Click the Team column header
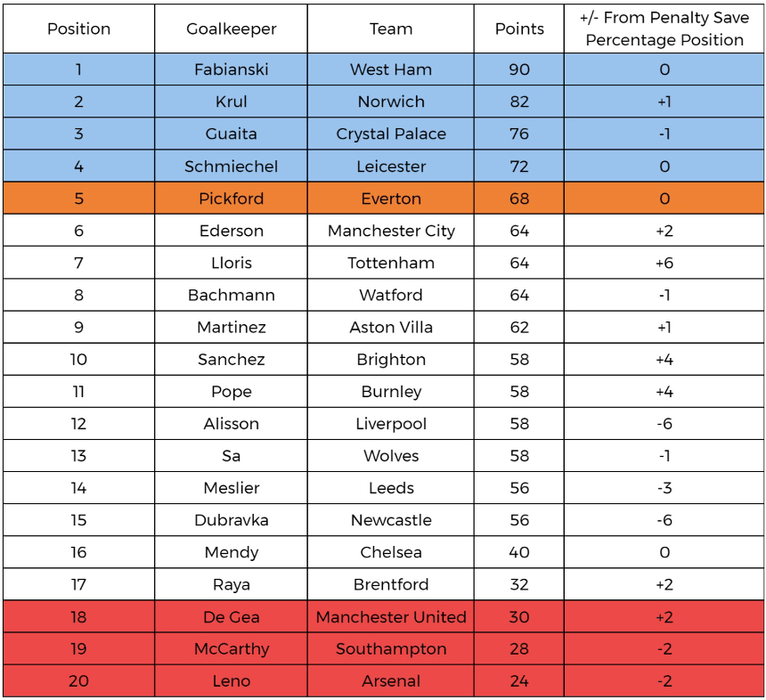Screen dimensions: 766x700 click(391, 28)
